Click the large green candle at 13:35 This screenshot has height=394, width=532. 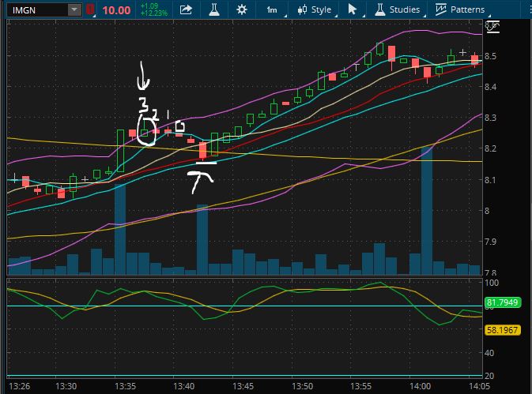120,151
